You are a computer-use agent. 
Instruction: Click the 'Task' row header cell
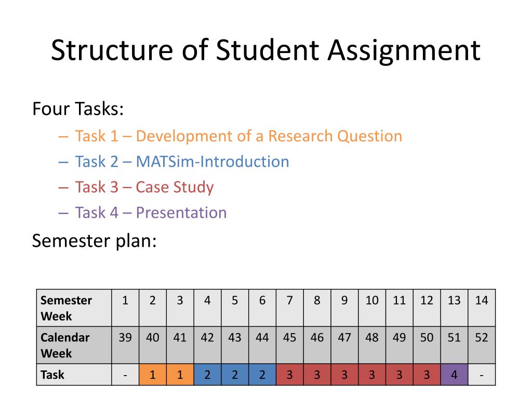coord(74,375)
